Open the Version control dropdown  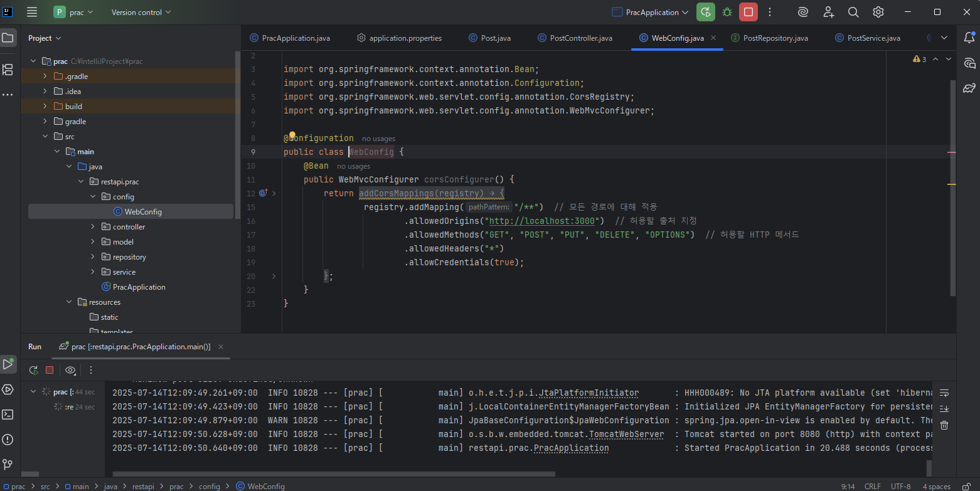[141, 12]
